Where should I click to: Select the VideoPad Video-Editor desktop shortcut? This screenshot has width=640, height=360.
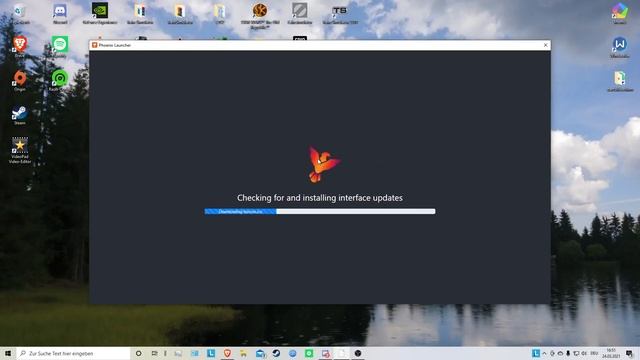(20, 150)
